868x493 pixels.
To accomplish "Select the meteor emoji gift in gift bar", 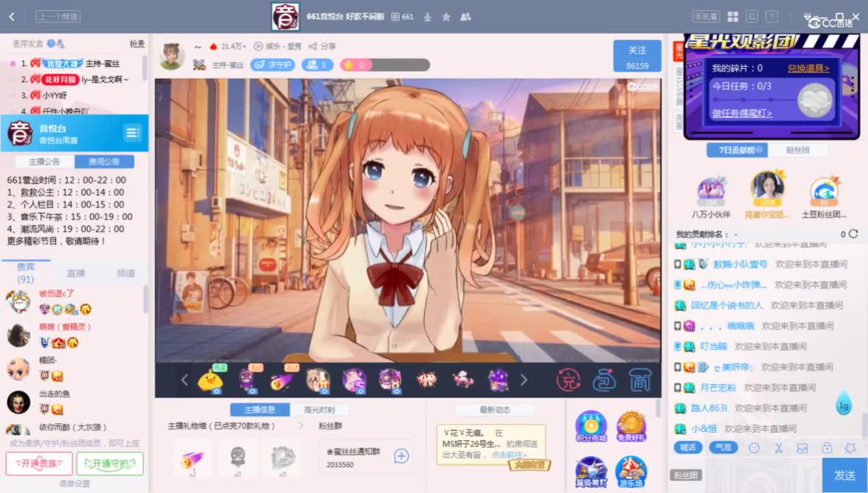I will pos(282,380).
